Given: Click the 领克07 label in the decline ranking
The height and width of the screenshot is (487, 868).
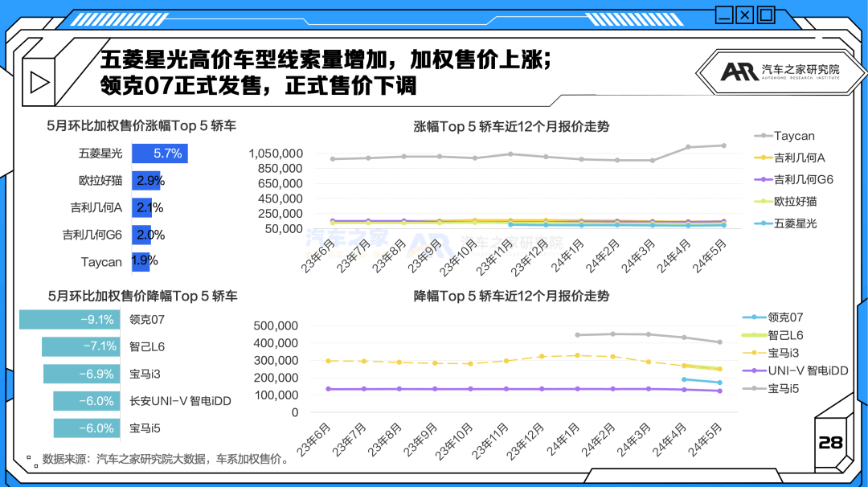Looking at the screenshot, I should click(147, 319).
